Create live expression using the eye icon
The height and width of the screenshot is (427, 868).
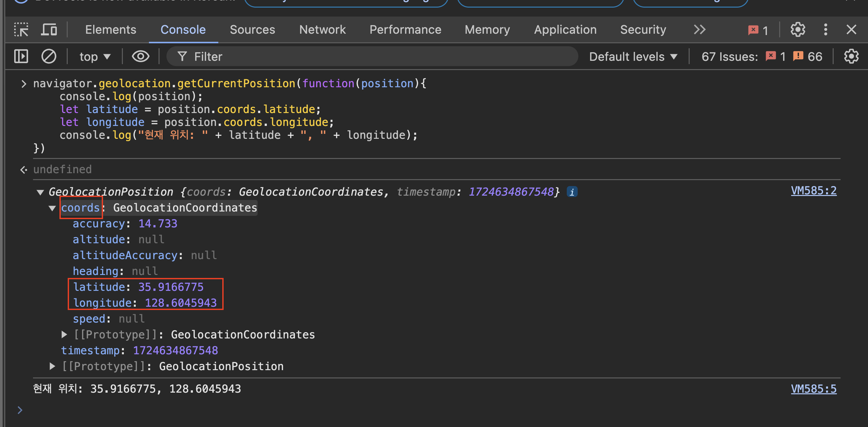pos(140,56)
